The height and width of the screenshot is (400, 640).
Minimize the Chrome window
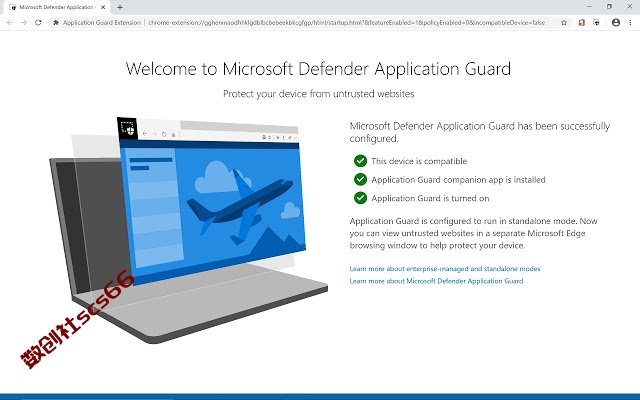tap(589, 7)
